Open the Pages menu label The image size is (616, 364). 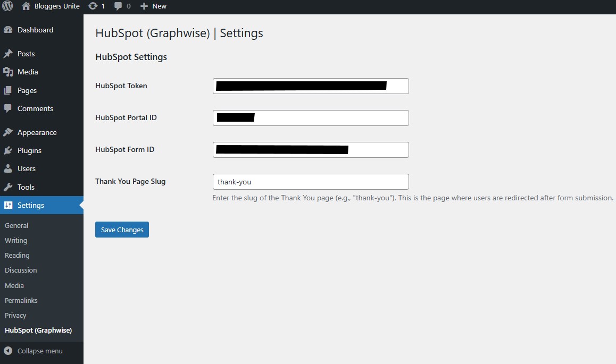click(27, 91)
